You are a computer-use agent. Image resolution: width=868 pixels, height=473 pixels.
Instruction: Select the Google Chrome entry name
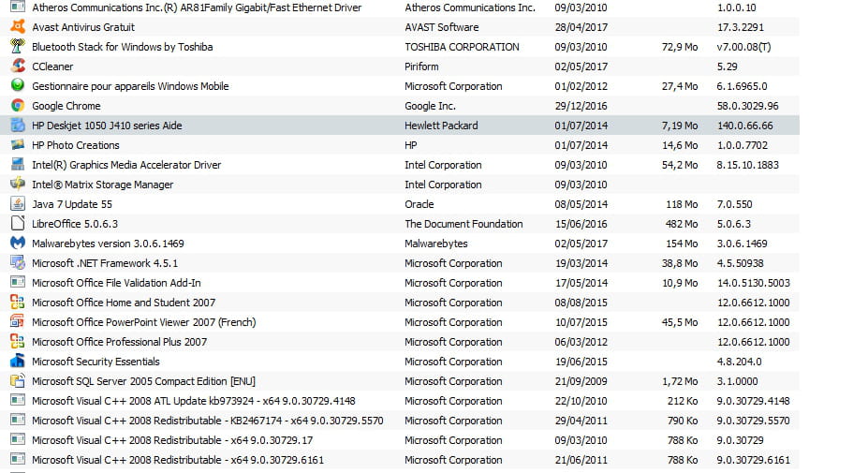(x=66, y=106)
